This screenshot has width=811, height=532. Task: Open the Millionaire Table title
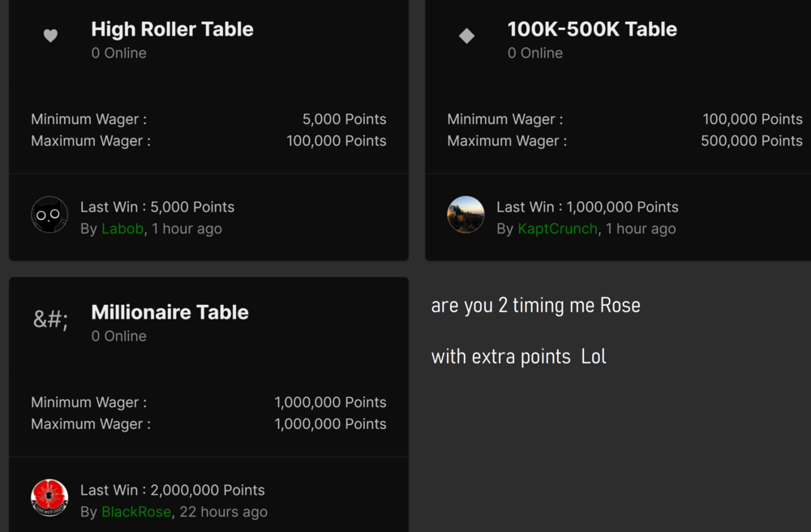(169, 312)
